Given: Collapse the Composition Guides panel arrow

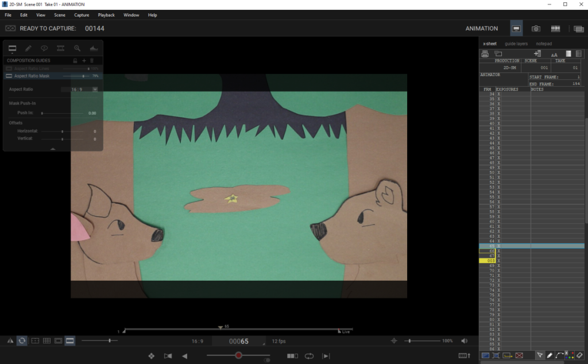Looking at the screenshot, I should 53,149.
